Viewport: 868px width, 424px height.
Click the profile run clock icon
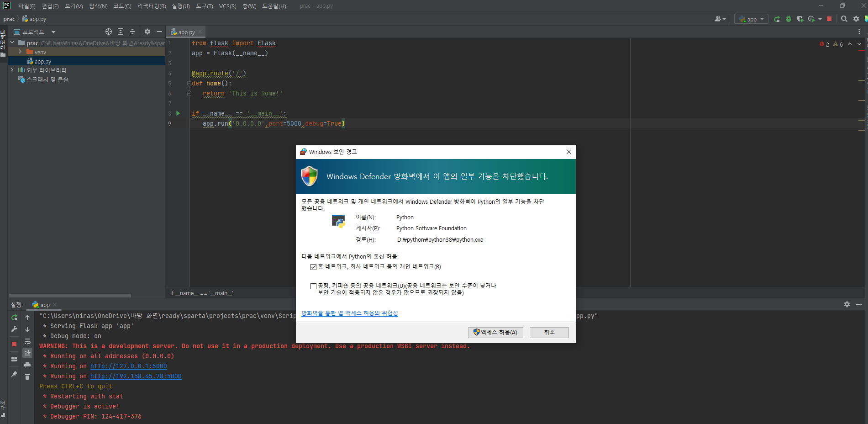[811, 19]
